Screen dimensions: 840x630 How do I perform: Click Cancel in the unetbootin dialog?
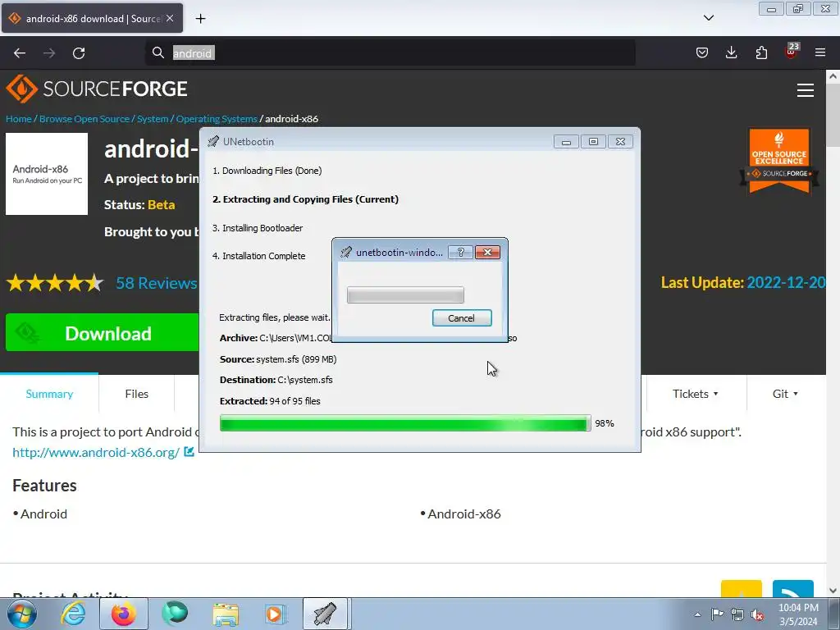462,318
